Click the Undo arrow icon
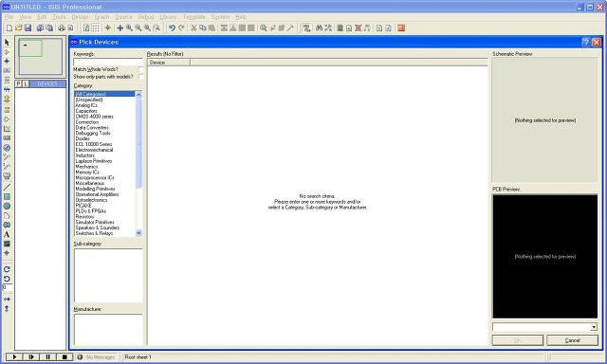This screenshot has height=364, width=607. 172,27
